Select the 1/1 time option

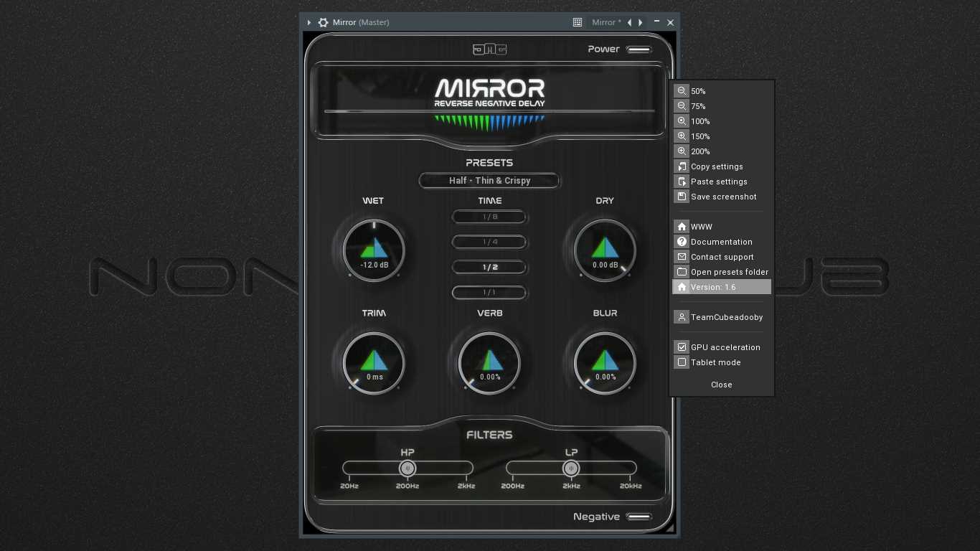(x=490, y=292)
